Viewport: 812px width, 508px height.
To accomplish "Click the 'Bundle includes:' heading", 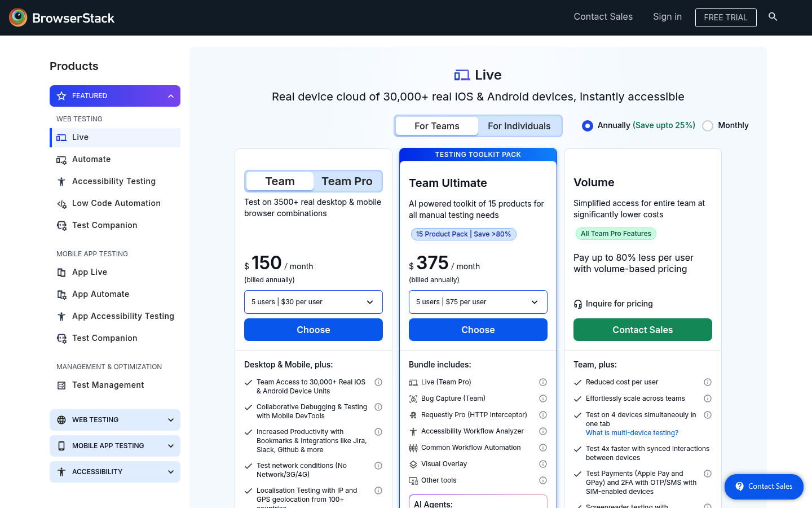I will coord(440,365).
